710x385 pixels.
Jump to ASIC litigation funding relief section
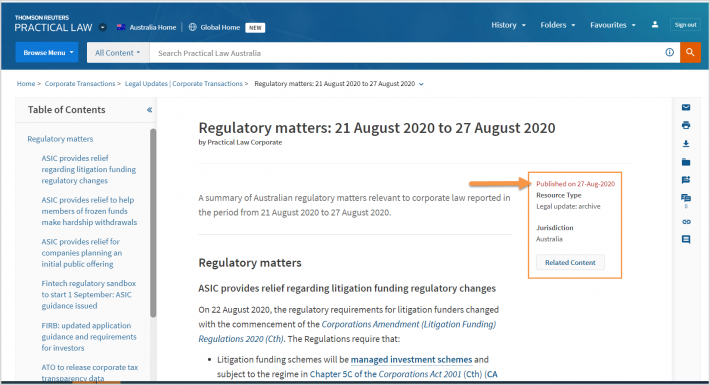[89, 169]
